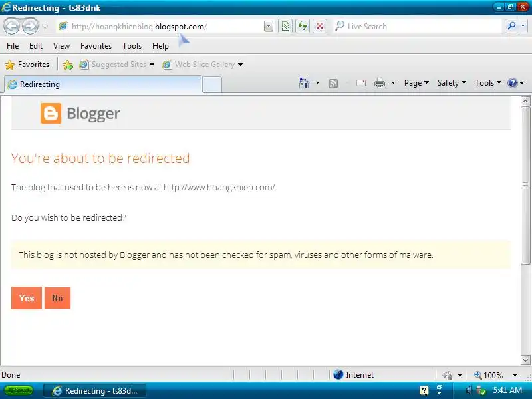The height and width of the screenshot is (399, 532).
Task: Expand the zoom level dropdown arrow
Action: tap(515, 375)
